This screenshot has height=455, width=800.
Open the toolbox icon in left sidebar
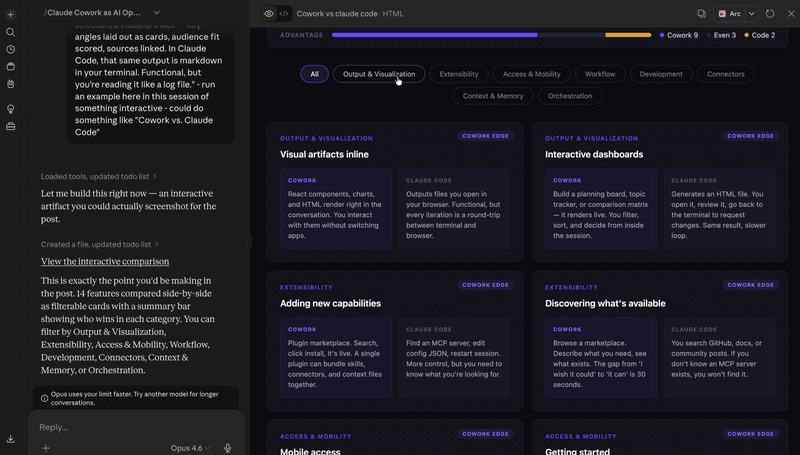[10, 126]
